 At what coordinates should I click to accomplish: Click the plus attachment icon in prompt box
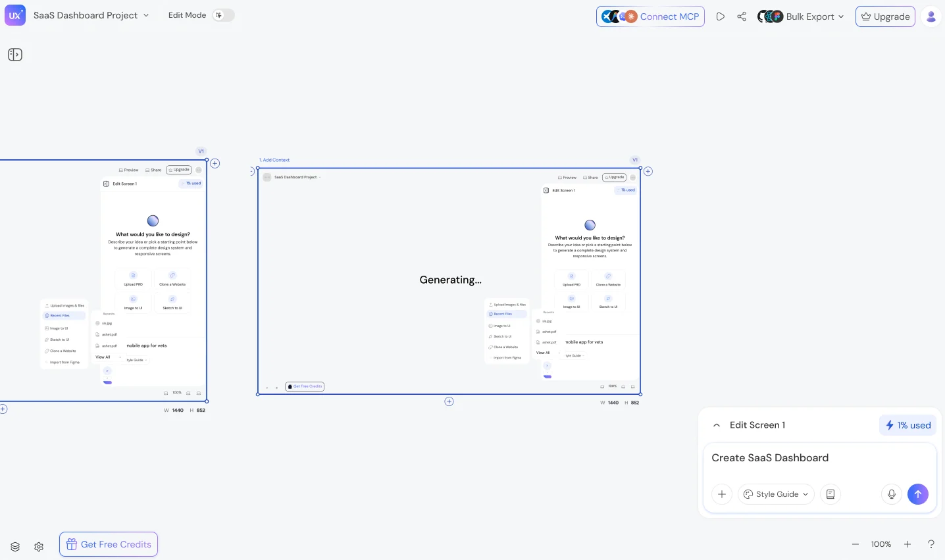click(722, 494)
